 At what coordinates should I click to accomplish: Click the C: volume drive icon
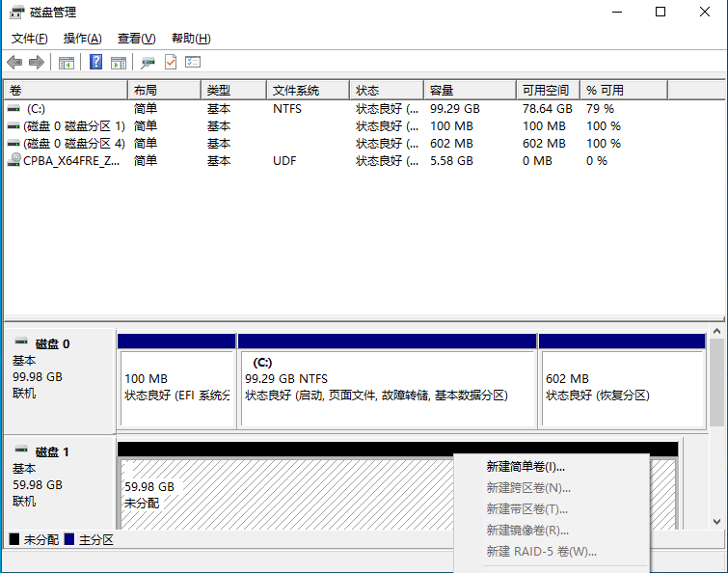(13, 109)
